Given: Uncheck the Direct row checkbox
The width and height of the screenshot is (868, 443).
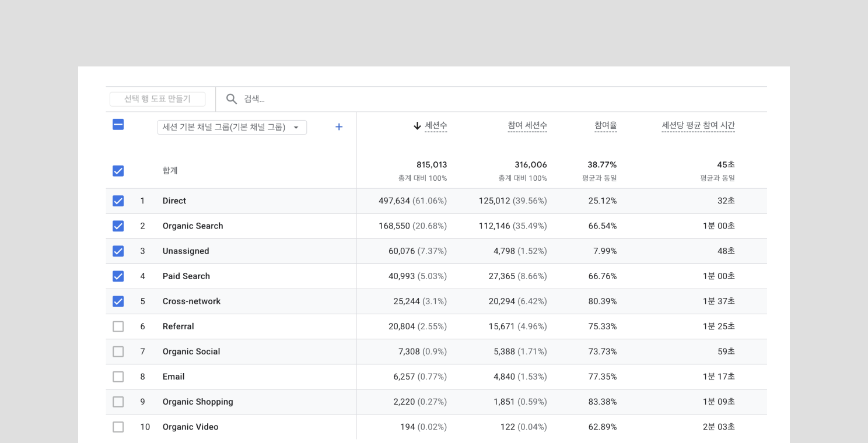Looking at the screenshot, I should click(x=118, y=201).
